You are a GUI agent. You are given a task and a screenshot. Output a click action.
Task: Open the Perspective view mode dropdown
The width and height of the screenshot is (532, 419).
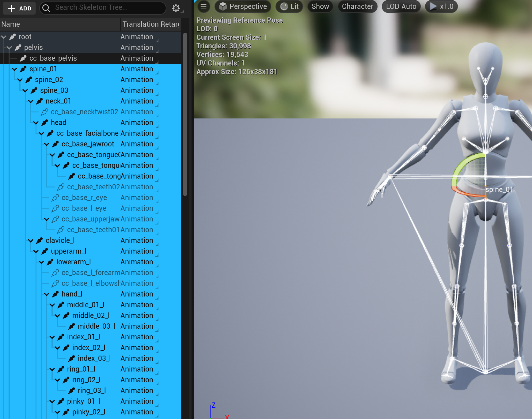click(243, 6)
